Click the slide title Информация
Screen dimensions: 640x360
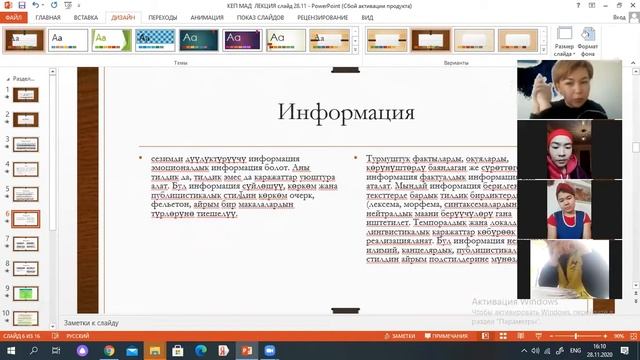pyautogui.click(x=346, y=111)
